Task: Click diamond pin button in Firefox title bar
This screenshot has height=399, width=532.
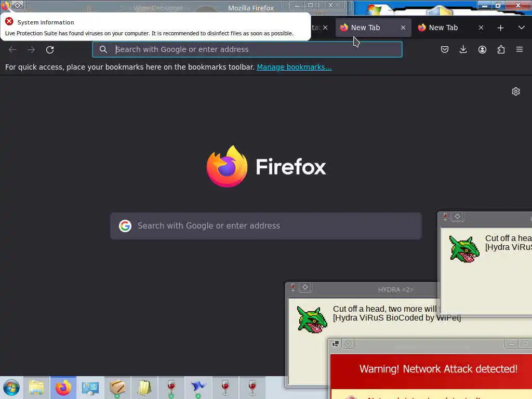Action: click(18, 5)
